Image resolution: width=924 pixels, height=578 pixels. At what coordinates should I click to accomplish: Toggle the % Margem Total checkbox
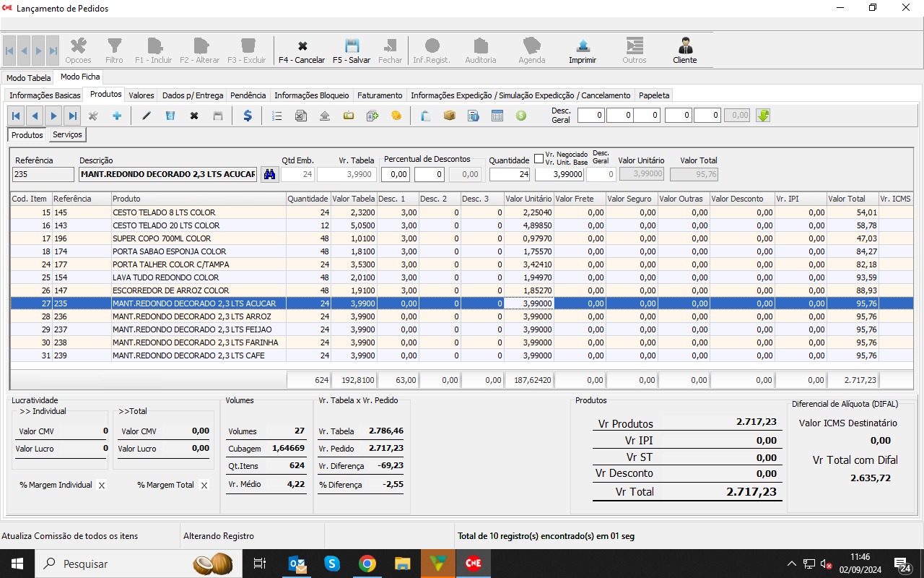204,486
